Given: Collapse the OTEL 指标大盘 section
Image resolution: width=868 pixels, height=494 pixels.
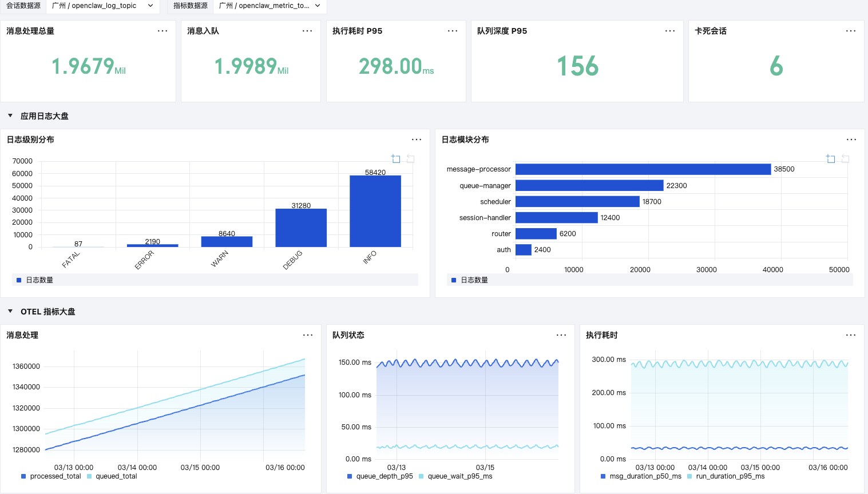Looking at the screenshot, I should 10,312.
